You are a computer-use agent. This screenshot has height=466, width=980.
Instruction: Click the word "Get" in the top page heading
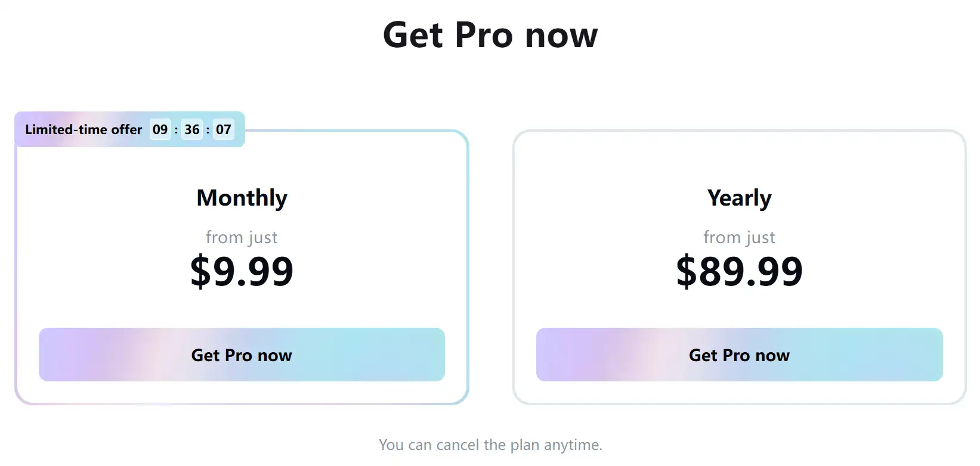(413, 35)
